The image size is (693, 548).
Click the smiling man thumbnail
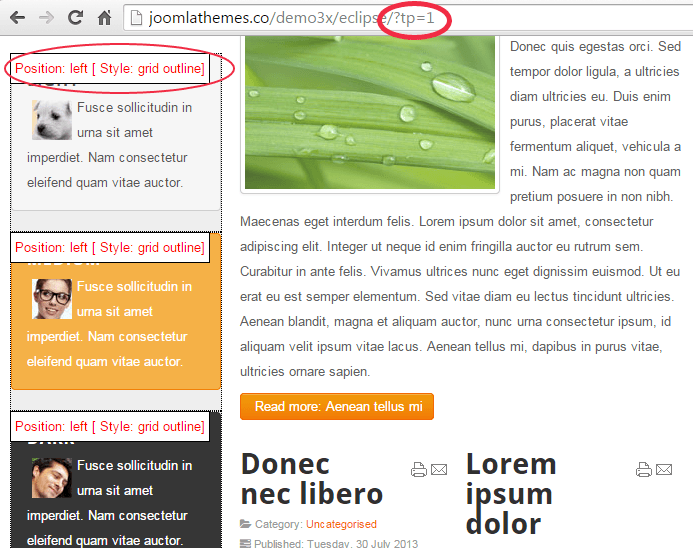pyautogui.click(x=52, y=478)
